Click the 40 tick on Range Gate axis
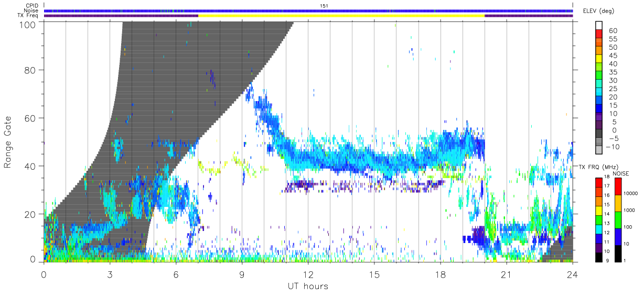Viewport: 644px width, 297px height. [x=31, y=166]
